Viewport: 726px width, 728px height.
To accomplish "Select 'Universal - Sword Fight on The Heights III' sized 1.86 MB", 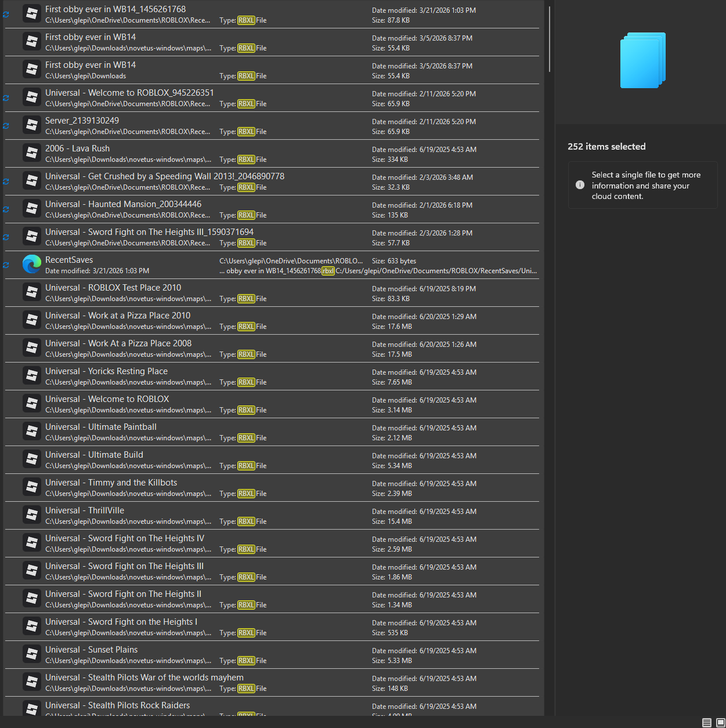I will (124, 566).
